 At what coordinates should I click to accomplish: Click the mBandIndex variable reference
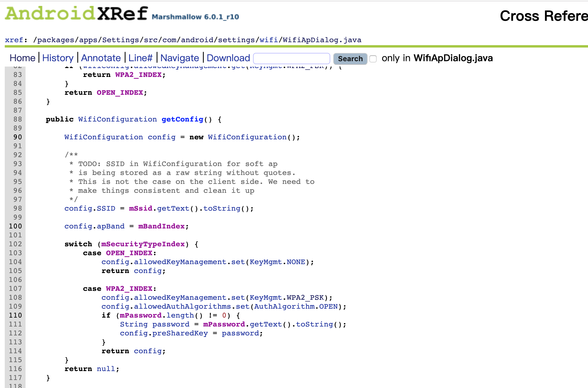click(161, 226)
